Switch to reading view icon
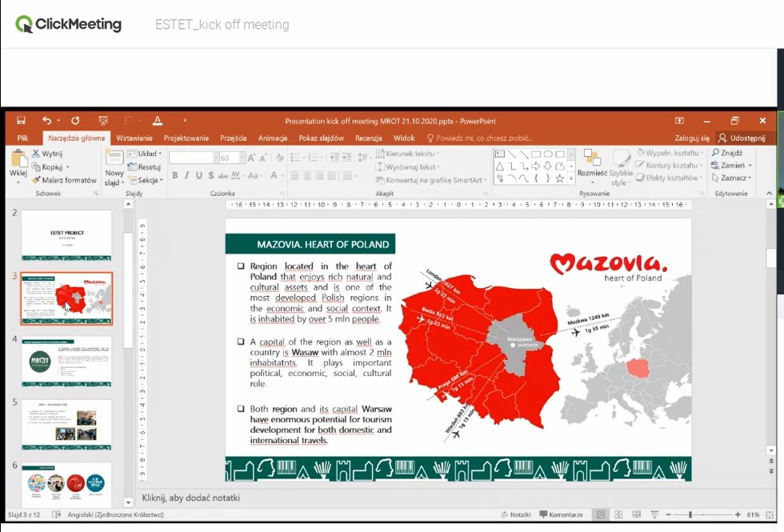The height and width of the screenshot is (532, 784). click(x=637, y=514)
